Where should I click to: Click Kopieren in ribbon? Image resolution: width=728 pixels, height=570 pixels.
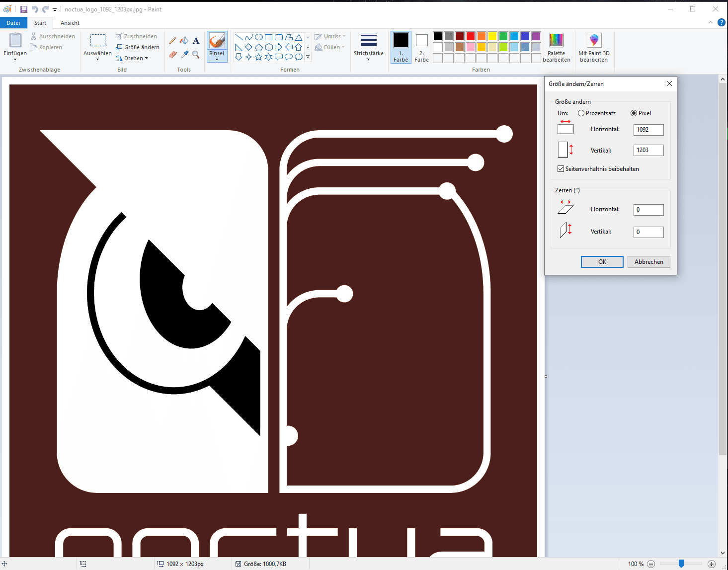[x=46, y=47]
